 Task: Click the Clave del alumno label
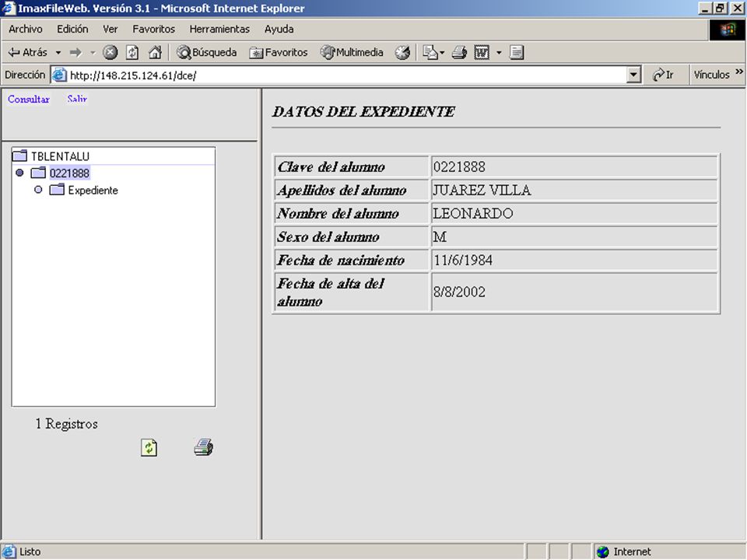coord(331,167)
